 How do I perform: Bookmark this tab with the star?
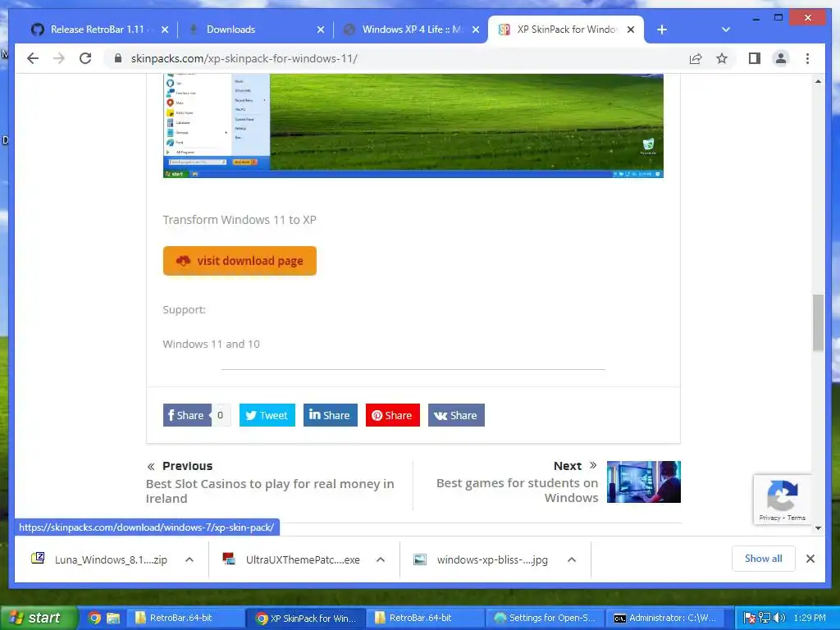click(722, 58)
